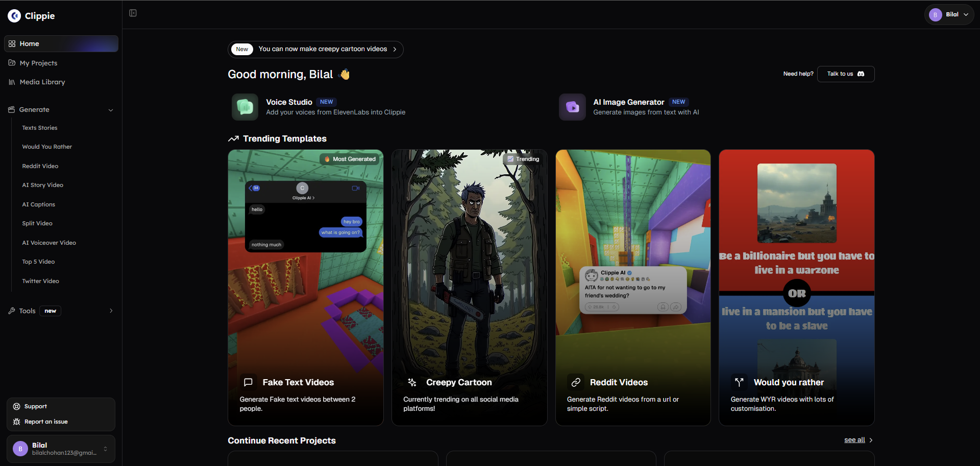Click the NEW badge beside AI Image Generator
980x466 pixels.
tap(679, 102)
